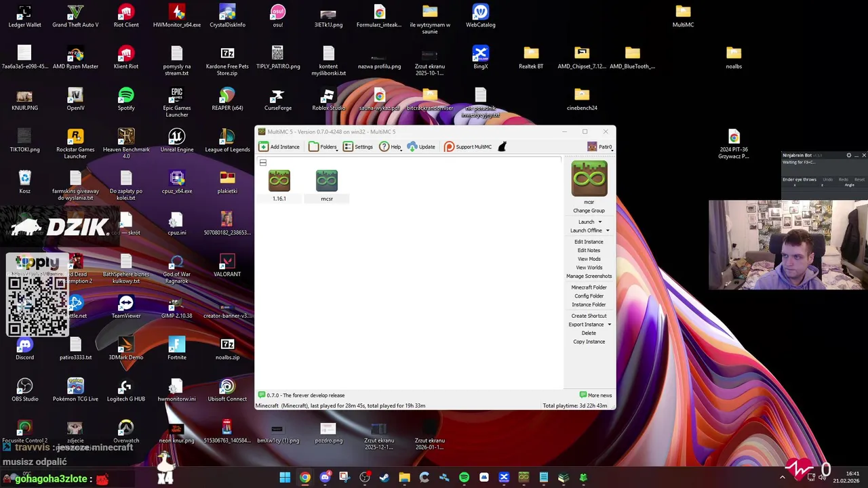Open Spotify desktop icon
The image size is (868, 488).
coord(126,100)
